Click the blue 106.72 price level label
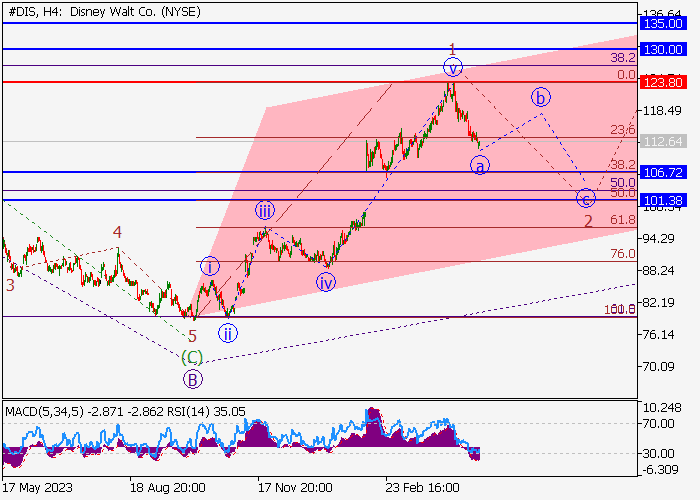The height and width of the screenshot is (500, 700). pos(663,172)
